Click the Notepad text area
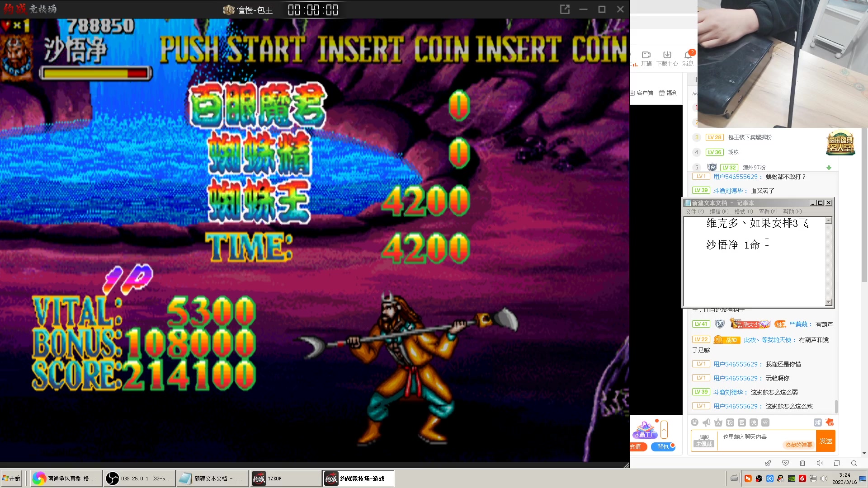The image size is (868, 488). pos(755,262)
